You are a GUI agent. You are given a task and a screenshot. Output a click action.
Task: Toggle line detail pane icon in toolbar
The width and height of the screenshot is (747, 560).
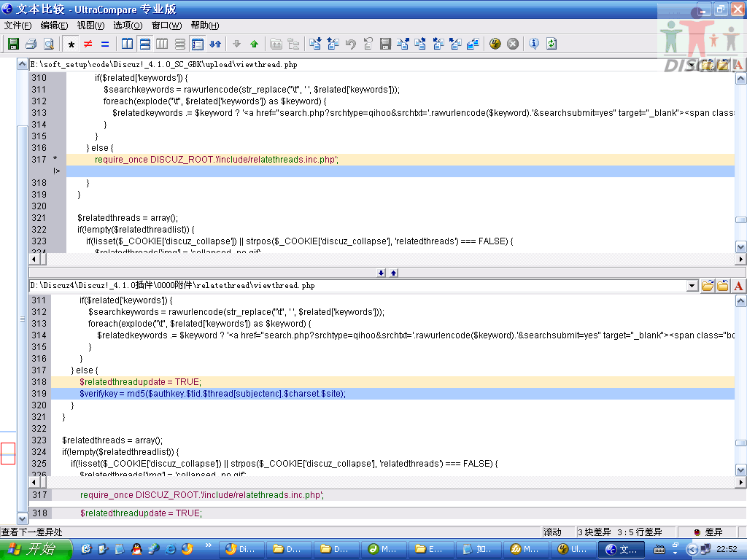pos(197,44)
